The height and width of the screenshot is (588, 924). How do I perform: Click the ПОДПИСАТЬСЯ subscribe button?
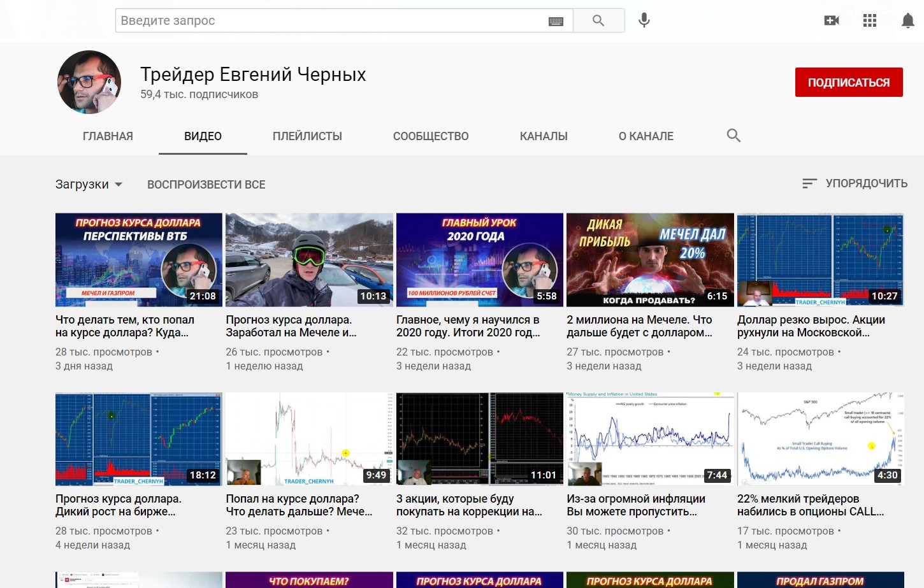tap(849, 82)
